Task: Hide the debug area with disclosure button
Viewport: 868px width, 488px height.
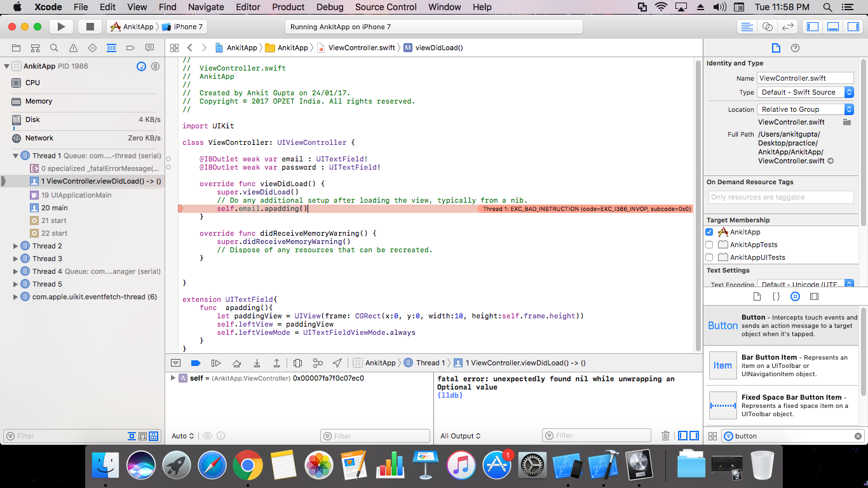Action: click(x=175, y=363)
